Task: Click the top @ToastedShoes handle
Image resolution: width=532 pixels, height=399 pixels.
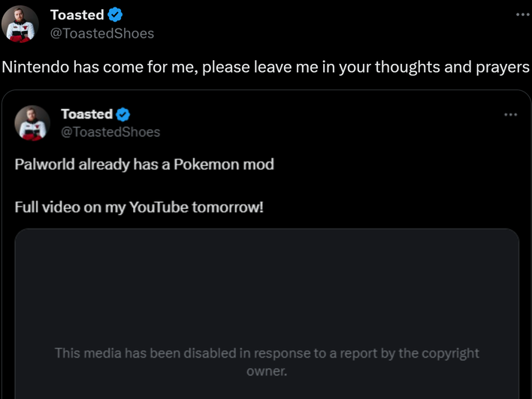Action: pos(101,33)
